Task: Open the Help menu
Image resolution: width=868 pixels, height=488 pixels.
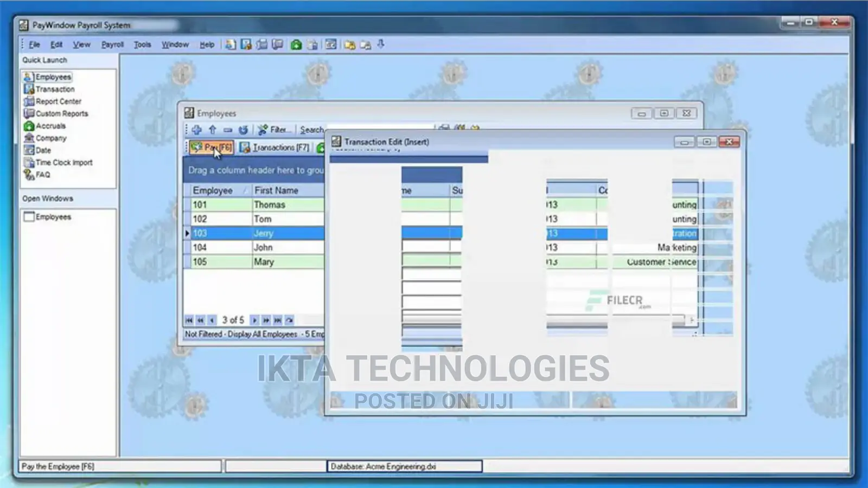Action: point(207,44)
